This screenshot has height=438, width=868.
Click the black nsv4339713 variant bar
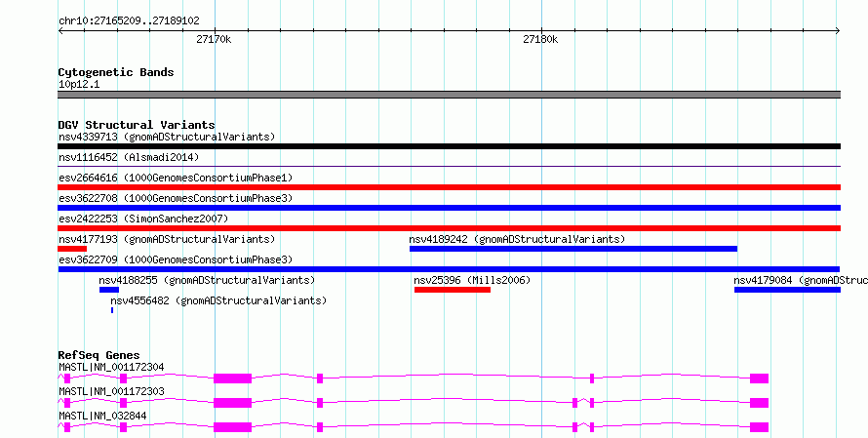point(449,146)
